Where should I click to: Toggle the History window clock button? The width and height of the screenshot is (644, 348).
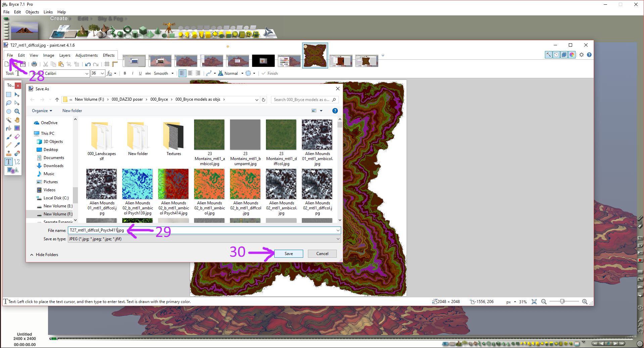click(x=556, y=55)
